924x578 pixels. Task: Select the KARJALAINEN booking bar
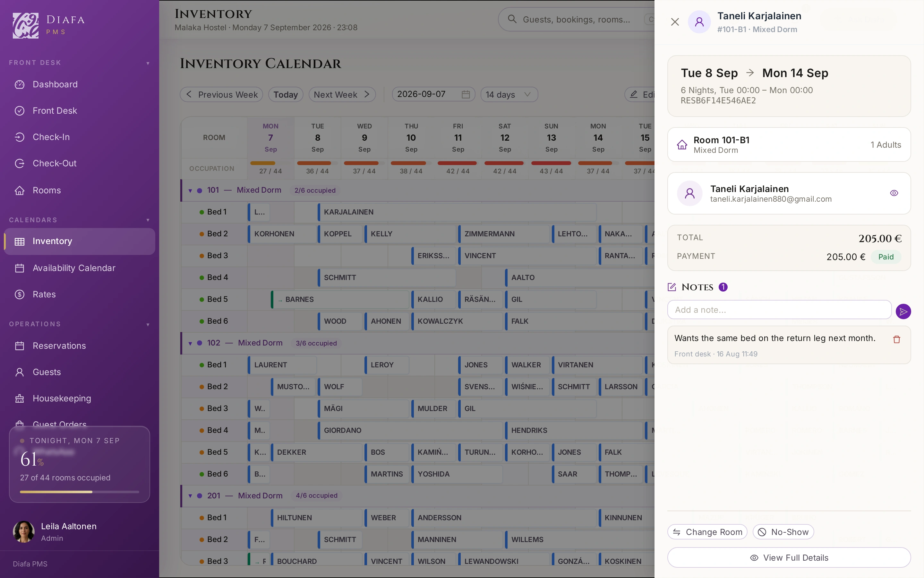(457, 212)
